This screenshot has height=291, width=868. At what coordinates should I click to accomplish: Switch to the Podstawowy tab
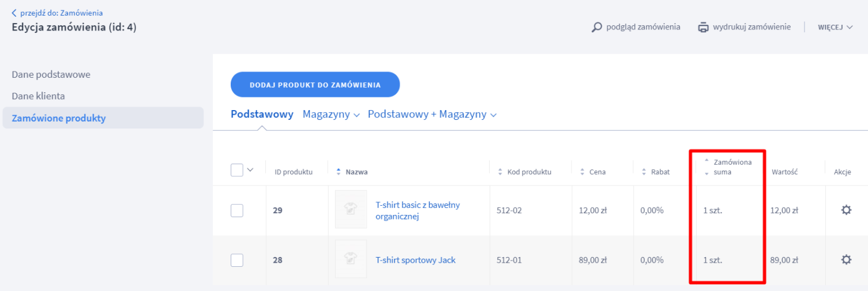(x=262, y=114)
